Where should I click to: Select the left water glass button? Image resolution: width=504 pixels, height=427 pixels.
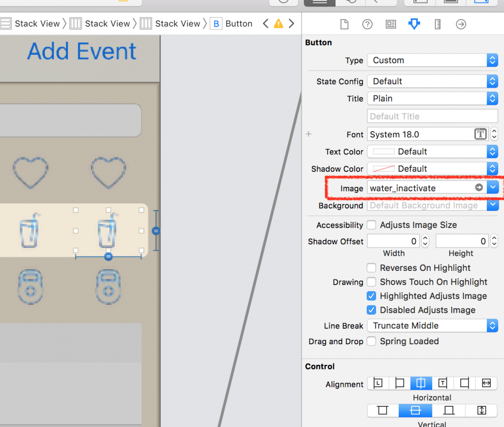pos(30,230)
